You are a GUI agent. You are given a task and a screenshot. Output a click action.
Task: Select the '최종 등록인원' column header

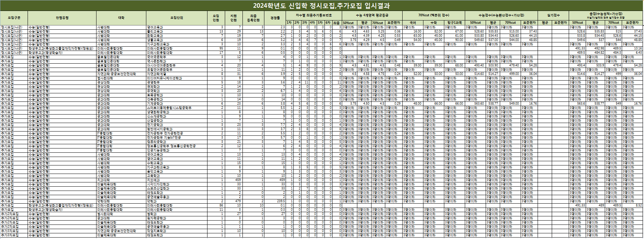253,18
